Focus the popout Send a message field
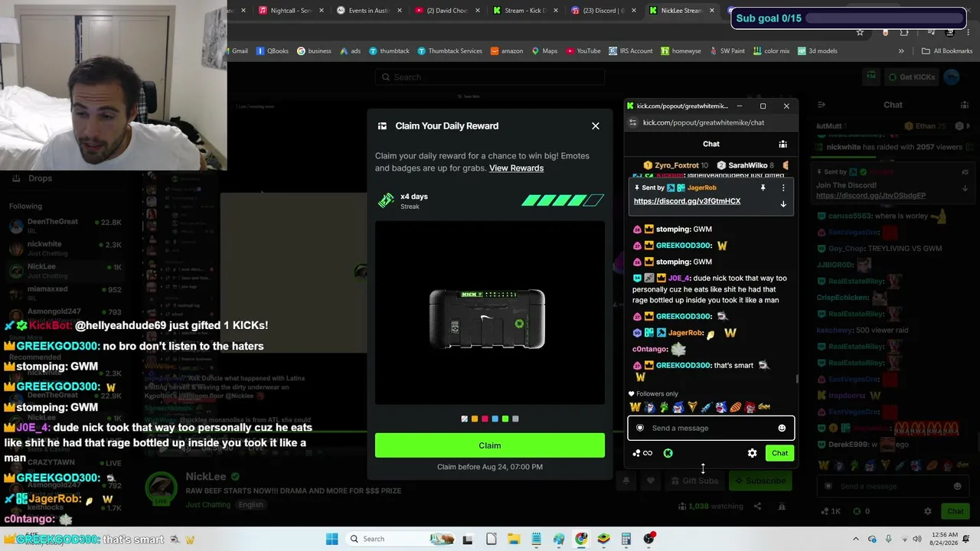The height and width of the screenshot is (551, 980). tap(711, 428)
